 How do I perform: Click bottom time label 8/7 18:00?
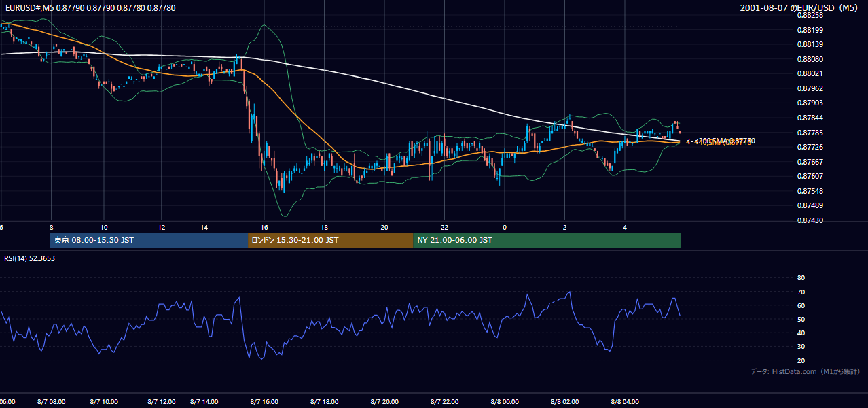click(324, 402)
